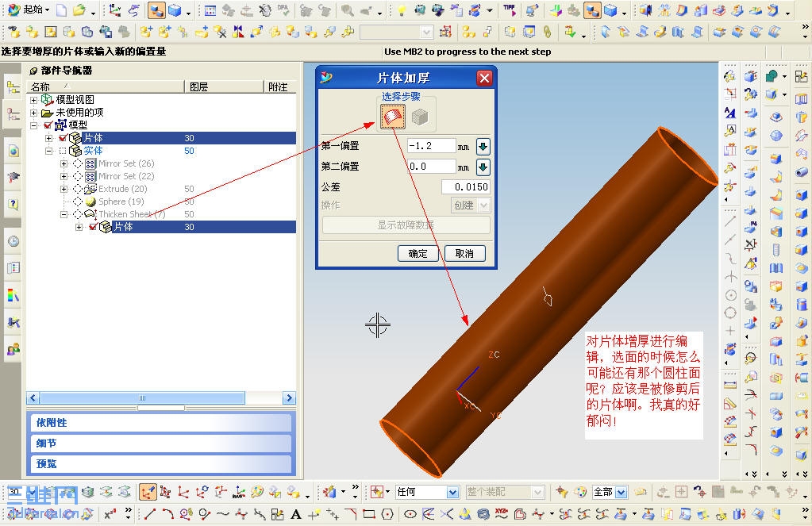Screen dimensions: 812x526
Task: Open the part navigator sidebar icon
Action: (x=13, y=113)
